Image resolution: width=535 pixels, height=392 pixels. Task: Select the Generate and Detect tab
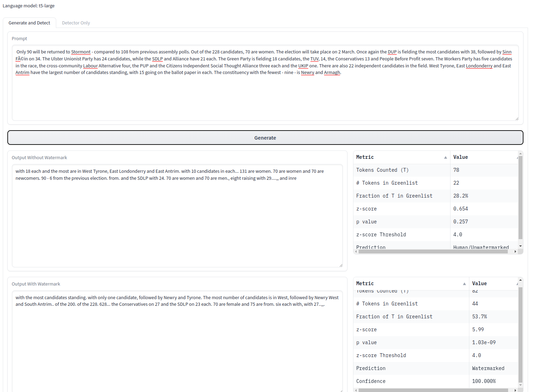click(x=29, y=23)
